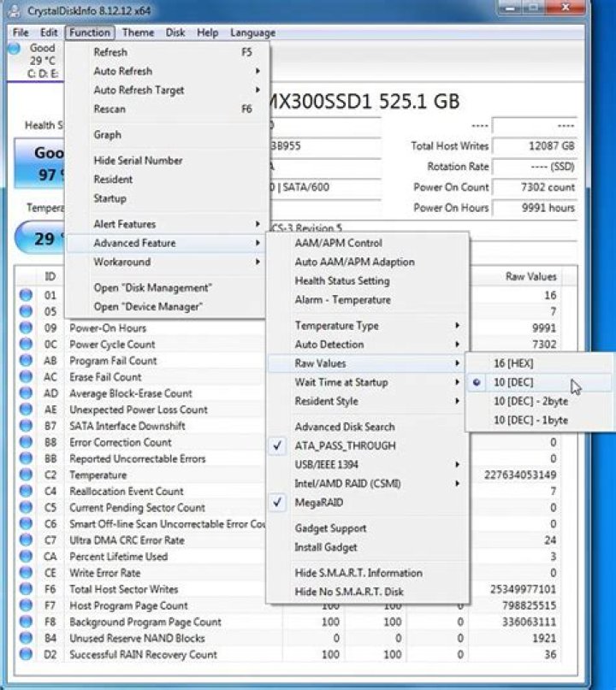This screenshot has width=616, height=690.
Task: Click status circle for F6 Total Host Sector Writes
Action: click(x=26, y=589)
